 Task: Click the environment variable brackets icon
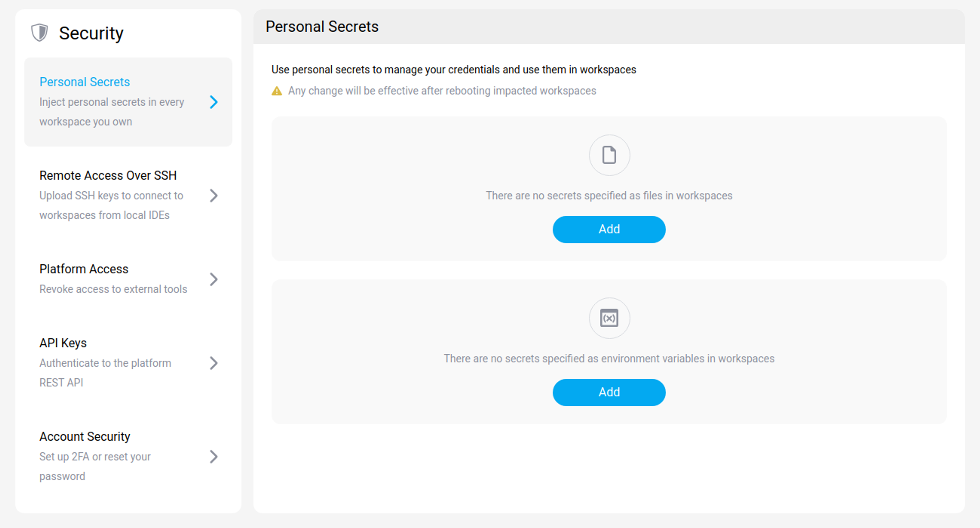(609, 318)
